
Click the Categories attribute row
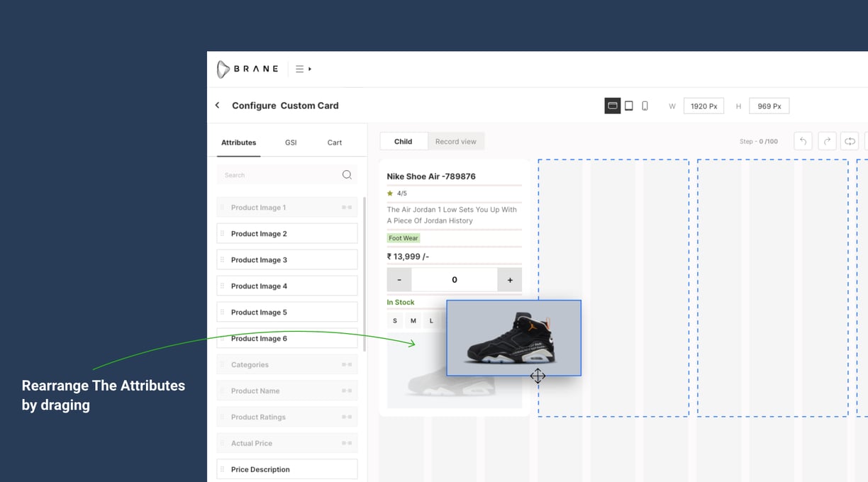coord(287,364)
